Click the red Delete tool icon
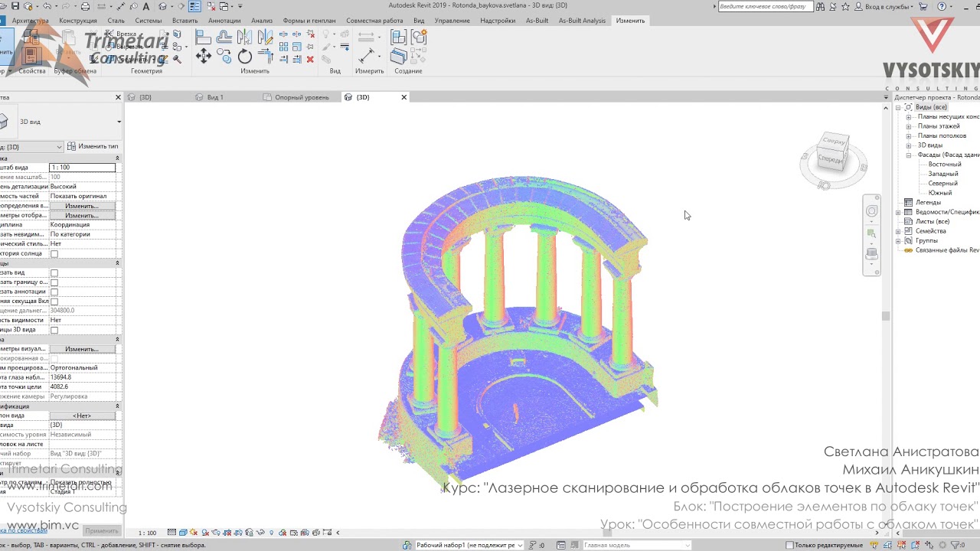Viewport: 980px width, 551px height. 310,59
